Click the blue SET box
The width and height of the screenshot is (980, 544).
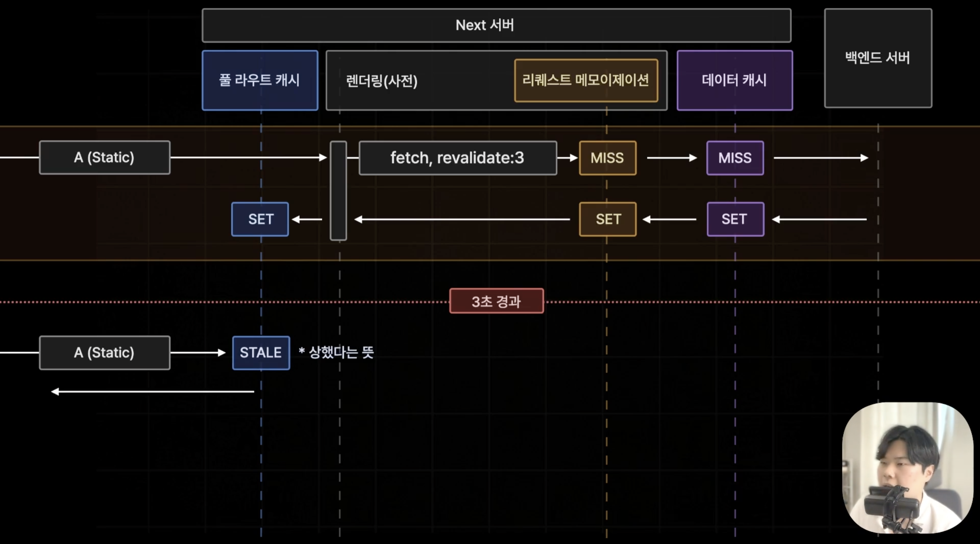(260, 219)
